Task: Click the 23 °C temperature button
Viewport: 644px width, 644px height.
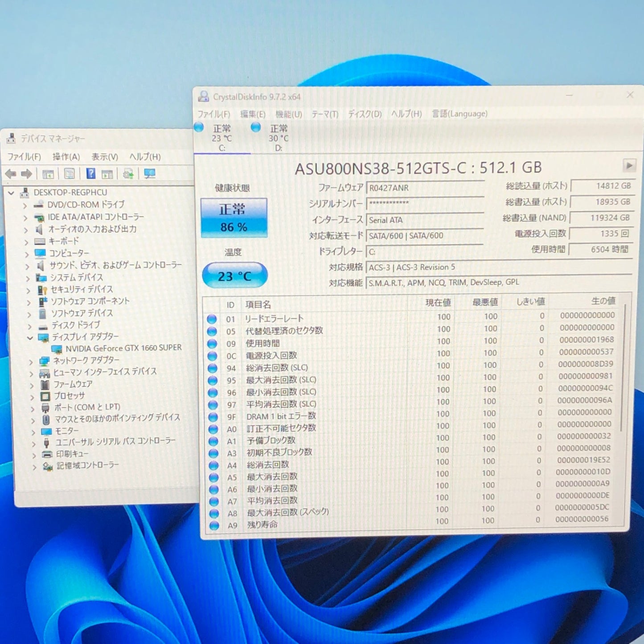Action: pyautogui.click(x=235, y=276)
